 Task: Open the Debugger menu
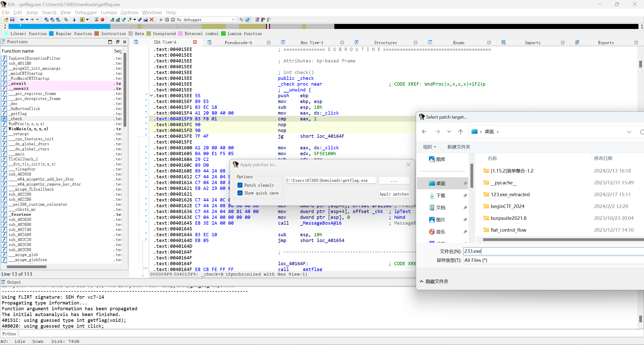86,12
